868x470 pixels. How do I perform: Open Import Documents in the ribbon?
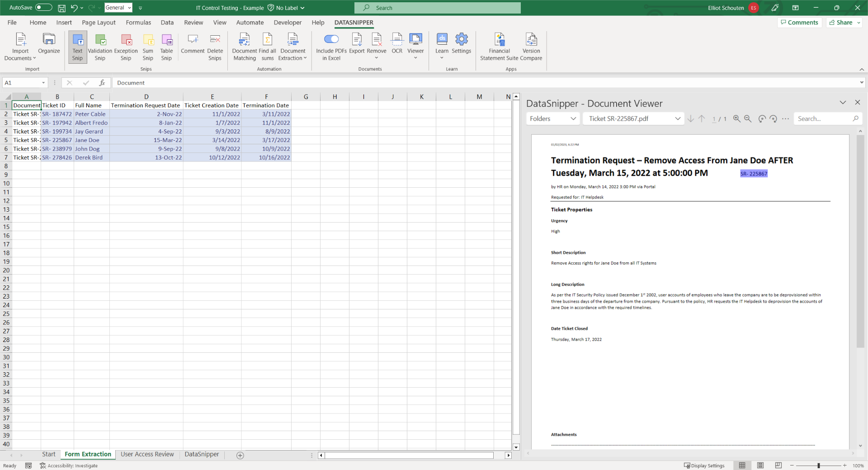pos(20,47)
